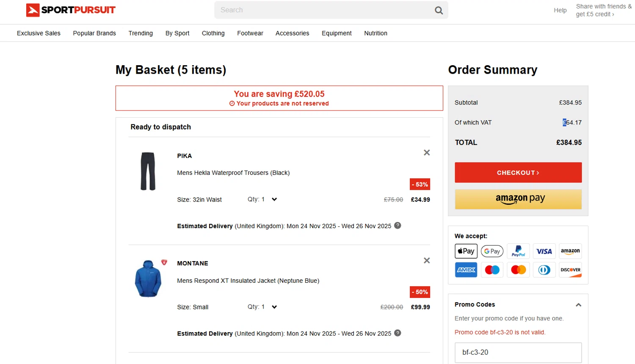
Task: Open the By Sport menu
Action: [177, 33]
